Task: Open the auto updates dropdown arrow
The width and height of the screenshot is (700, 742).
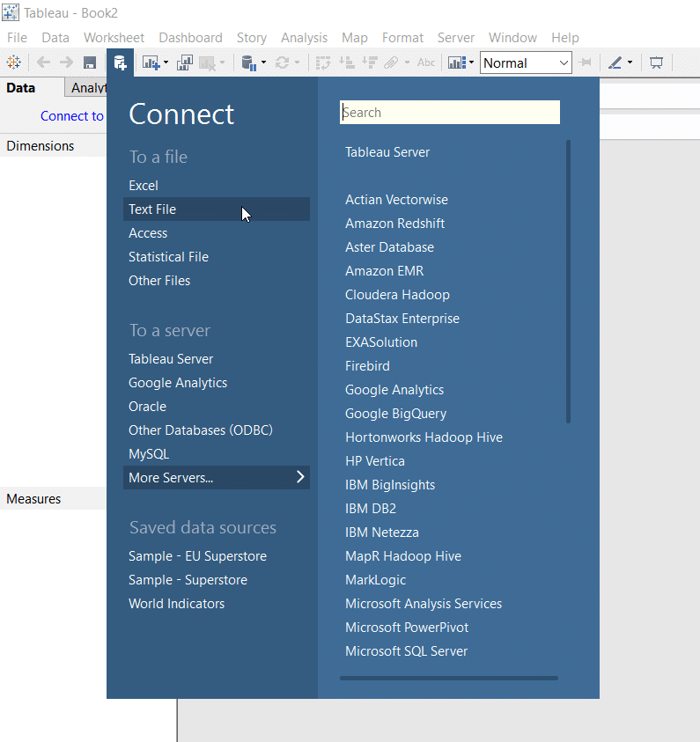Action: (263, 62)
